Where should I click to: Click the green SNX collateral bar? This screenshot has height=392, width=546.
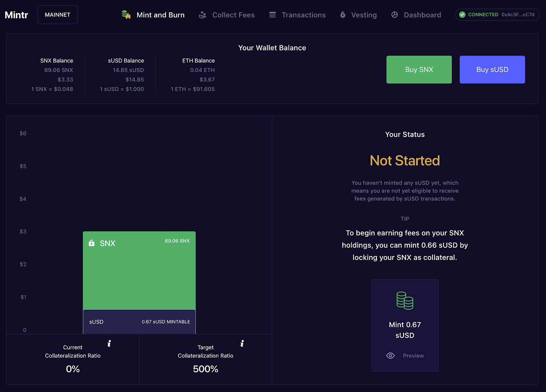(x=139, y=271)
